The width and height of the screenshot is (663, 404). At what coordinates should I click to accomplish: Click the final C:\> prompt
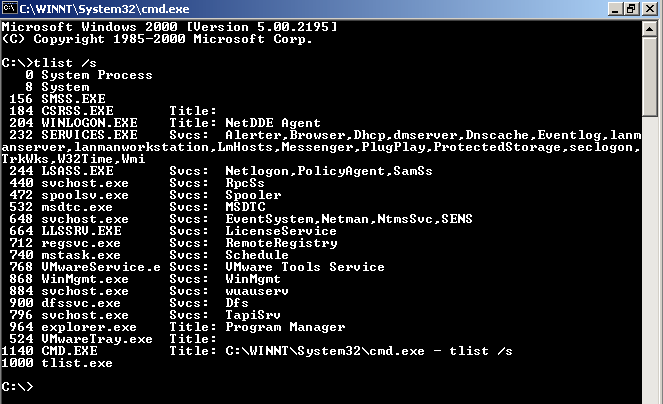pyautogui.click(x=17, y=387)
